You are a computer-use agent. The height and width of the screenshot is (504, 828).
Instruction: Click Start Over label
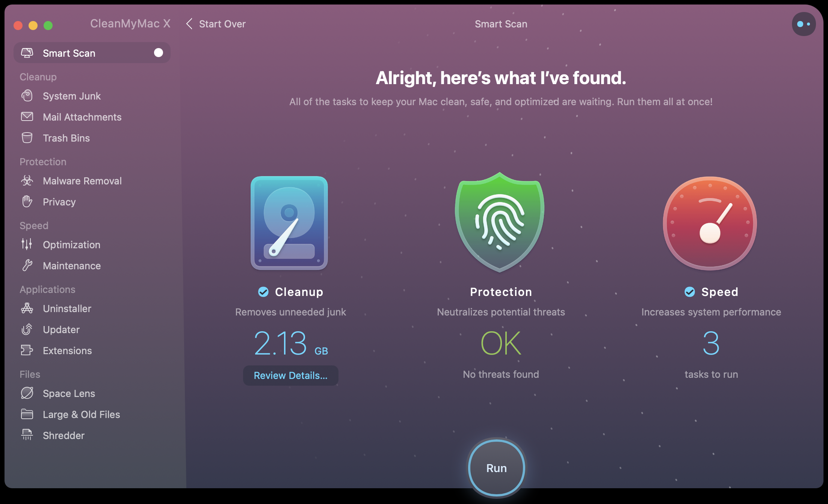(222, 24)
